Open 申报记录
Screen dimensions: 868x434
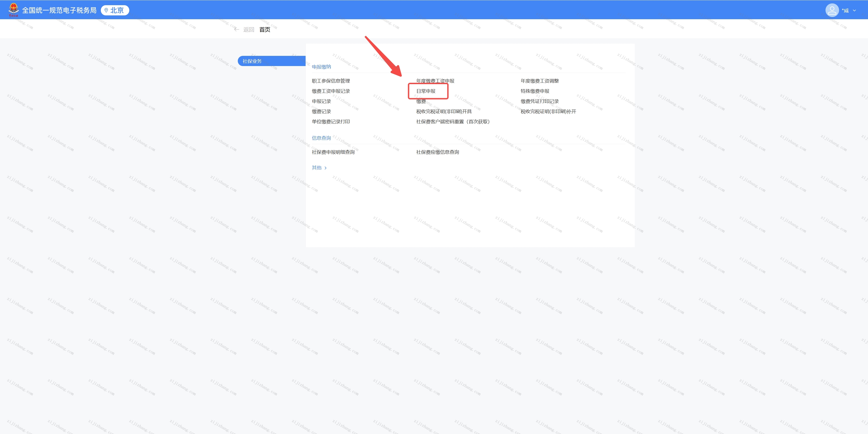point(321,101)
